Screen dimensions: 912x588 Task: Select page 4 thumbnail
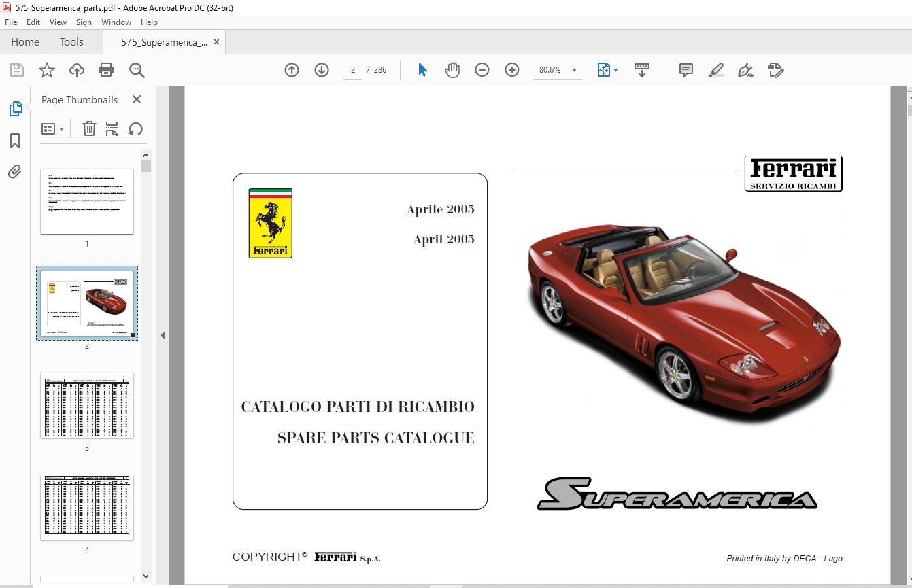click(87, 507)
